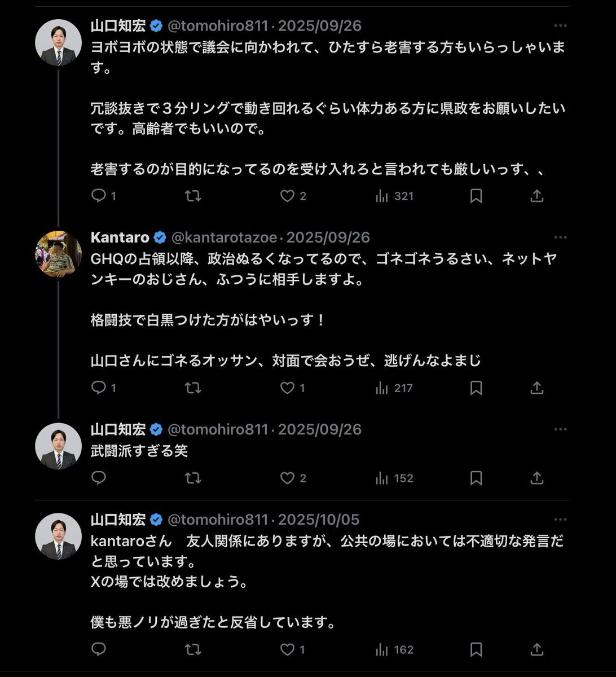Open the 2025/09/26 timestamp on Kantaro's post
616x677 pixels.
tap(328, 238)
